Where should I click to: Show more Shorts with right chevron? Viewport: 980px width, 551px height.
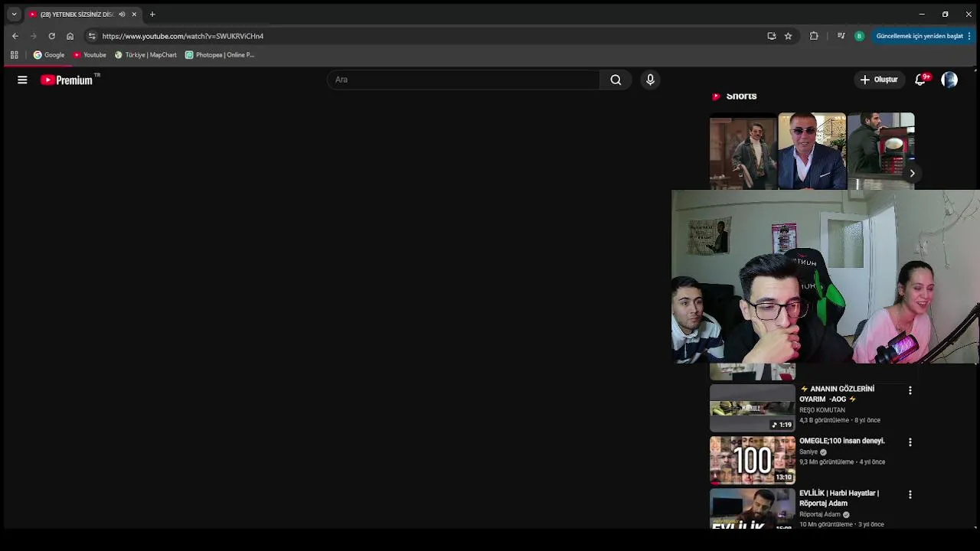pyautogui.click(x=912, y=173)
